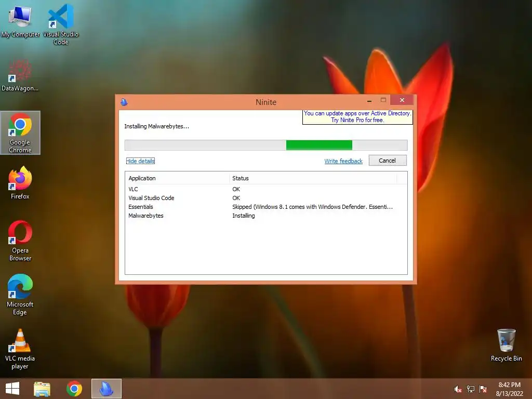532x399 pixels.
Task: Select the Malwarebytes row
Action: (x=266, y=216)
